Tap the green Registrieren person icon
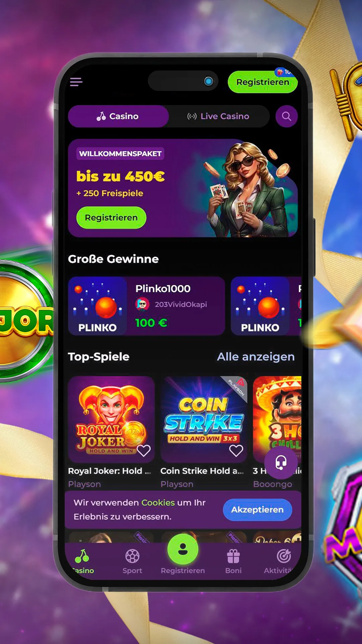362x644 pixels. (x=183, y=549)
